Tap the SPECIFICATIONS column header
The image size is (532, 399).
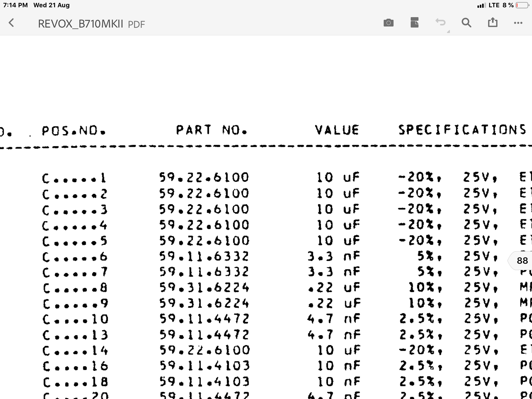(462, 130)
